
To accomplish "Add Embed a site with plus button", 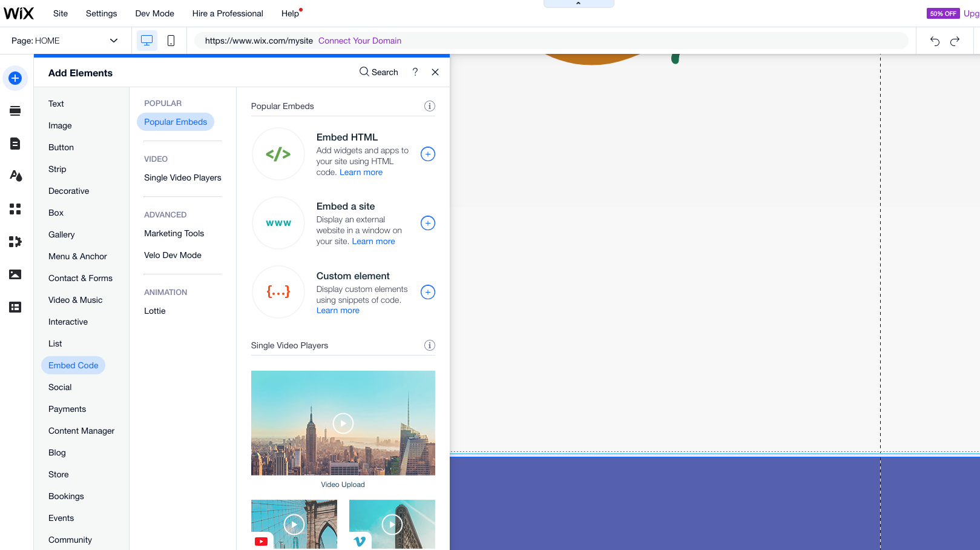I will coord(428,223).
